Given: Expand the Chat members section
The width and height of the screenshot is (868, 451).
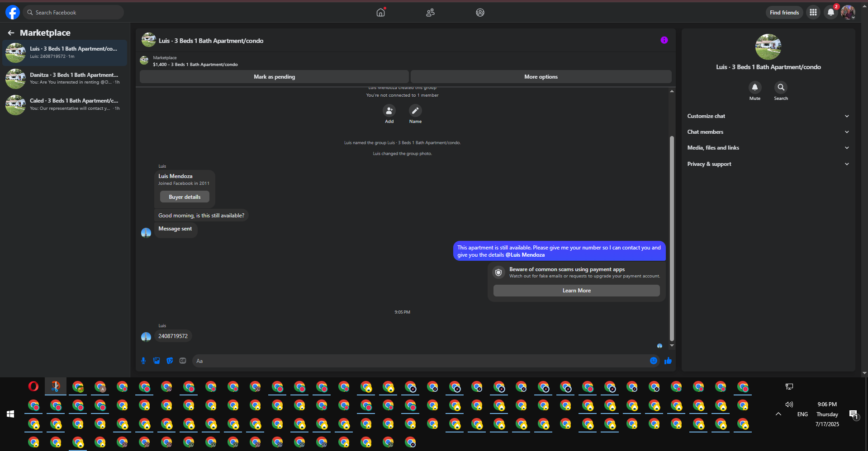Looking at the screenshot, I should [x=768, y=132].
